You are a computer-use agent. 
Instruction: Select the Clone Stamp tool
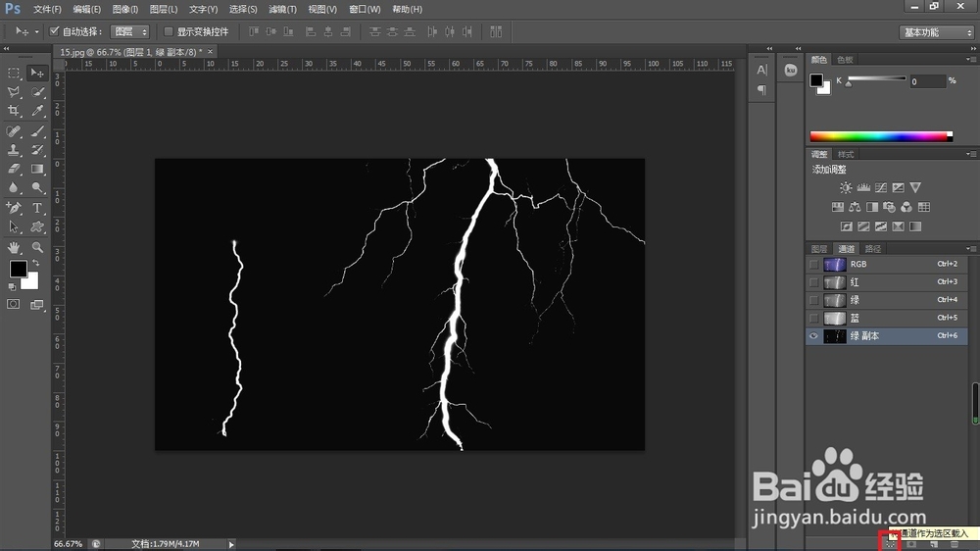coord(13,150)
